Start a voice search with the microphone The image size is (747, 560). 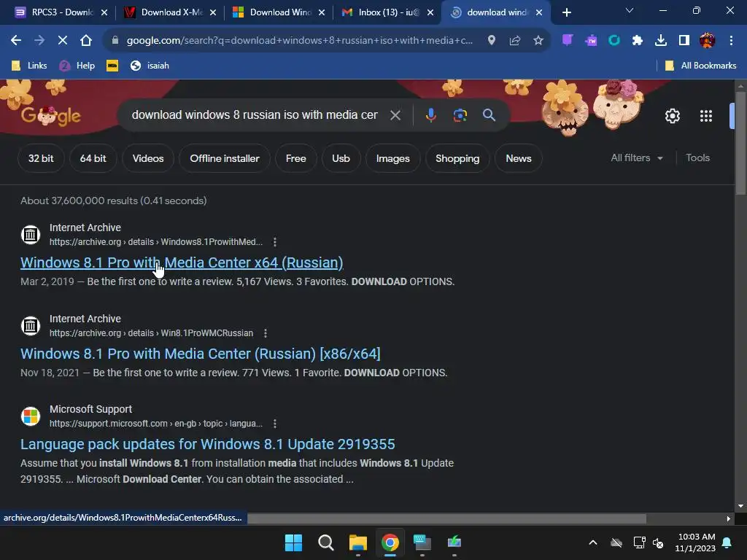point(430,115)
